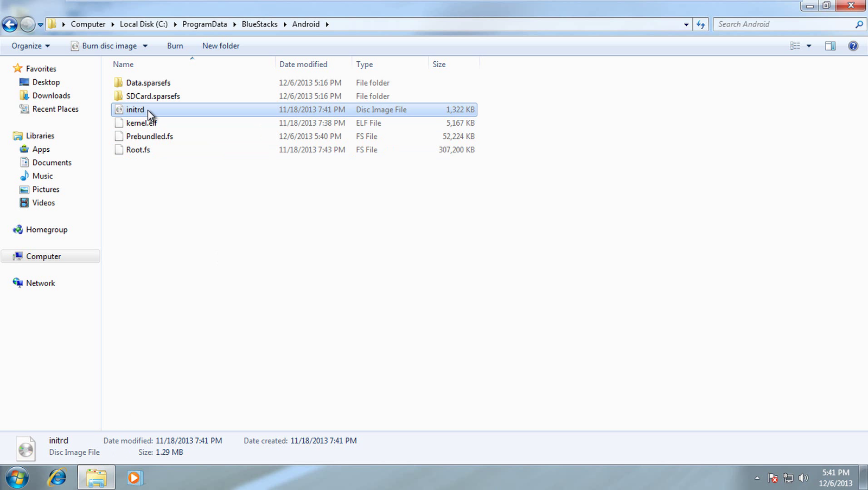868x490 pixels.
Task: Click Libraries in navigation pane
Action: click(40, 136)
